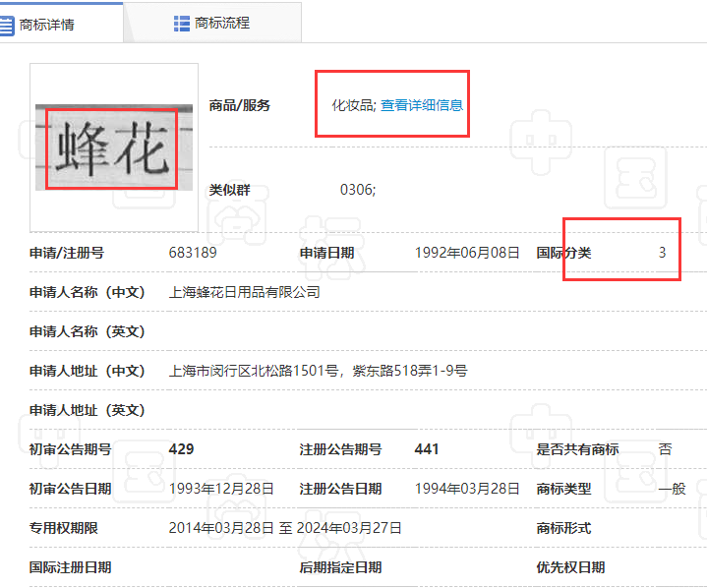Open the 查看详细信息 link
The image size is (707, 588).
point(422,105)
